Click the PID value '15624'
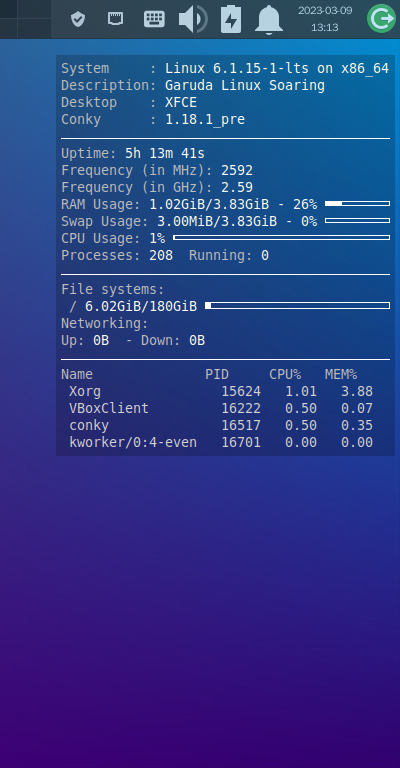 241,391
